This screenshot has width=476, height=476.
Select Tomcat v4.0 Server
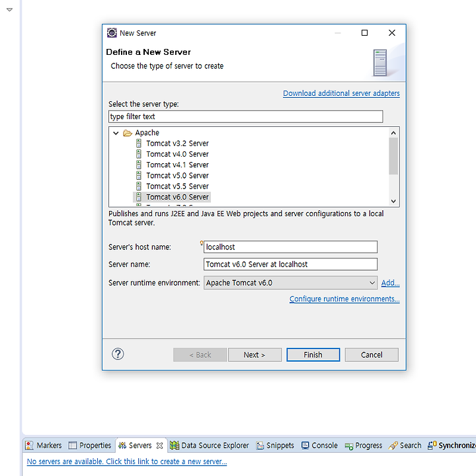177,154
